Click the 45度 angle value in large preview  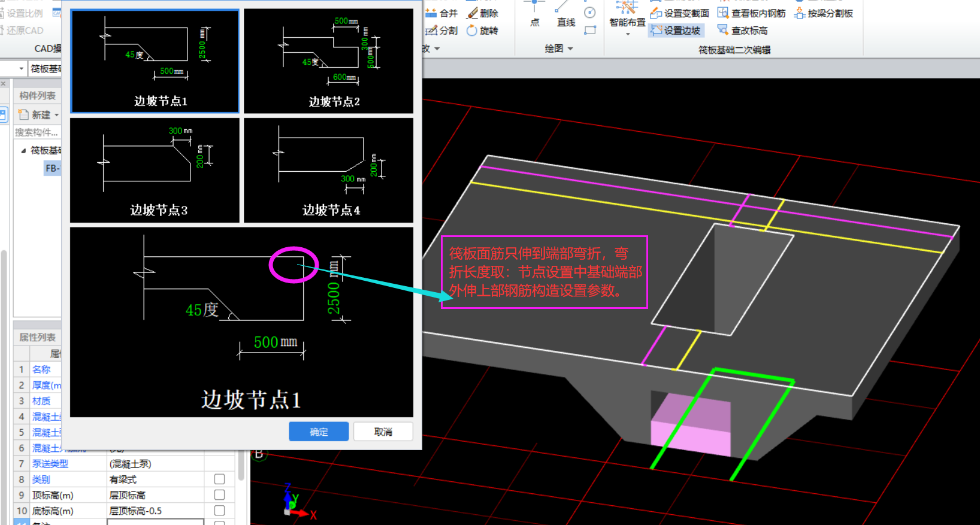point(202,310)
